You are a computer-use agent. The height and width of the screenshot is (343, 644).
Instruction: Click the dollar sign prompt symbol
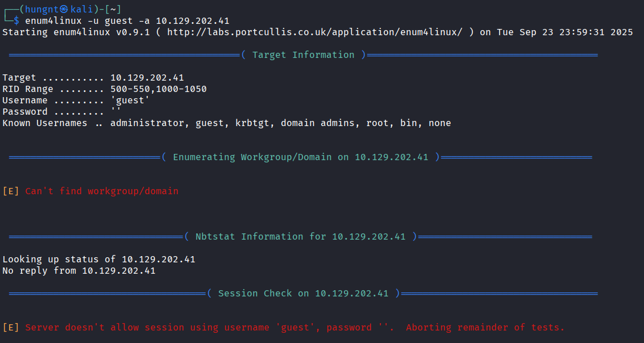click(16, 21)
